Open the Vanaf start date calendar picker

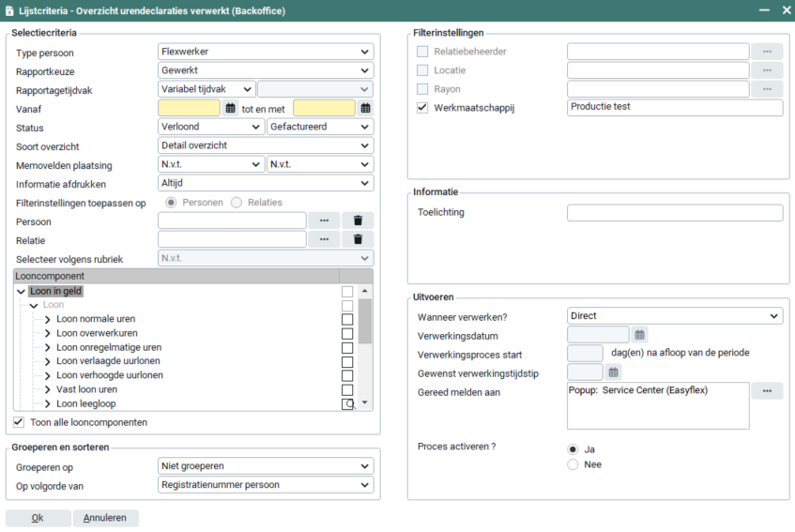tap(231, 108)
